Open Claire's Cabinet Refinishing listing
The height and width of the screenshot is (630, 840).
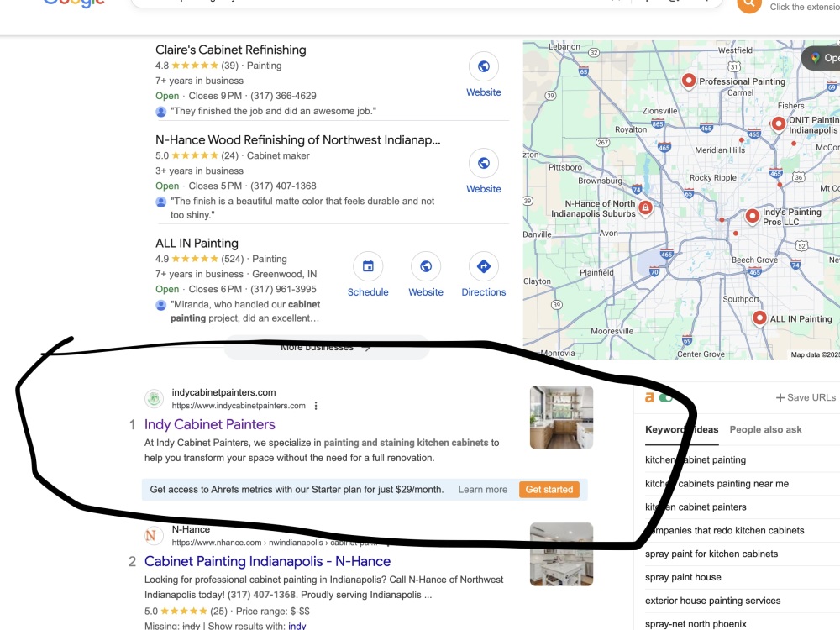231,50
